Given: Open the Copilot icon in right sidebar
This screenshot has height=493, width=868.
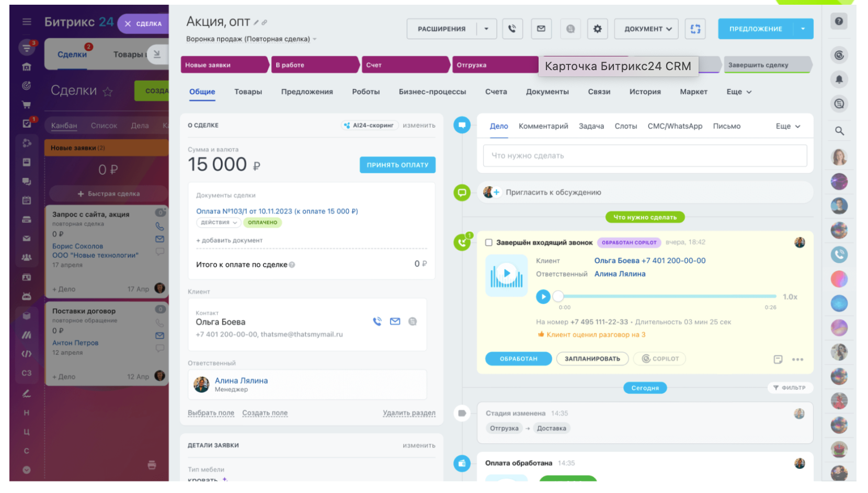Looking at the screenshot, I should [839, 55].
